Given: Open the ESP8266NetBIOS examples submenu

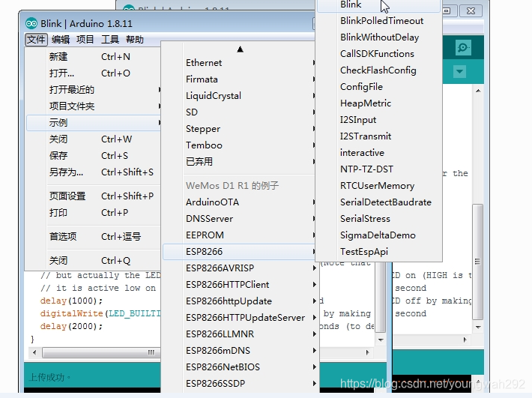Looking at the screenshot, I should pos(239,367).
